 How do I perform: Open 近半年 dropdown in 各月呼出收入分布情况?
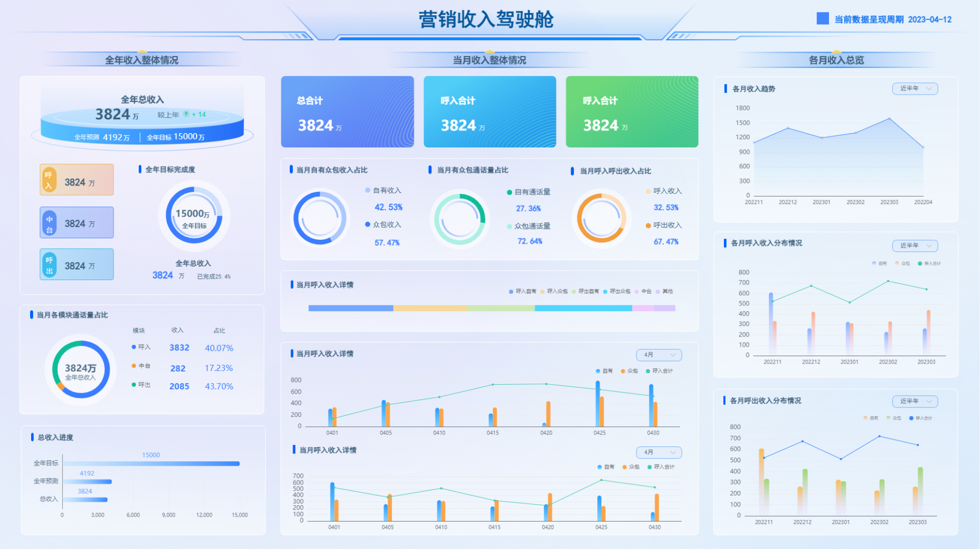pos(915,401)
